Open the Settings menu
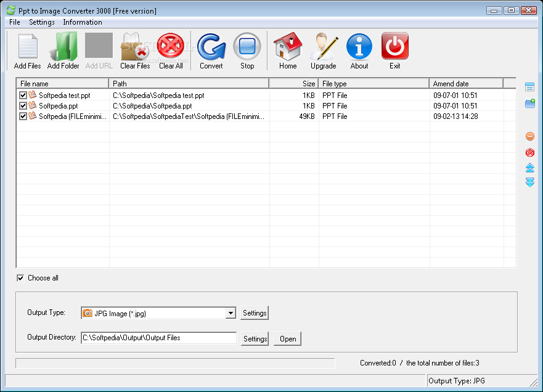The image size is (543, 392). [41, 22]
